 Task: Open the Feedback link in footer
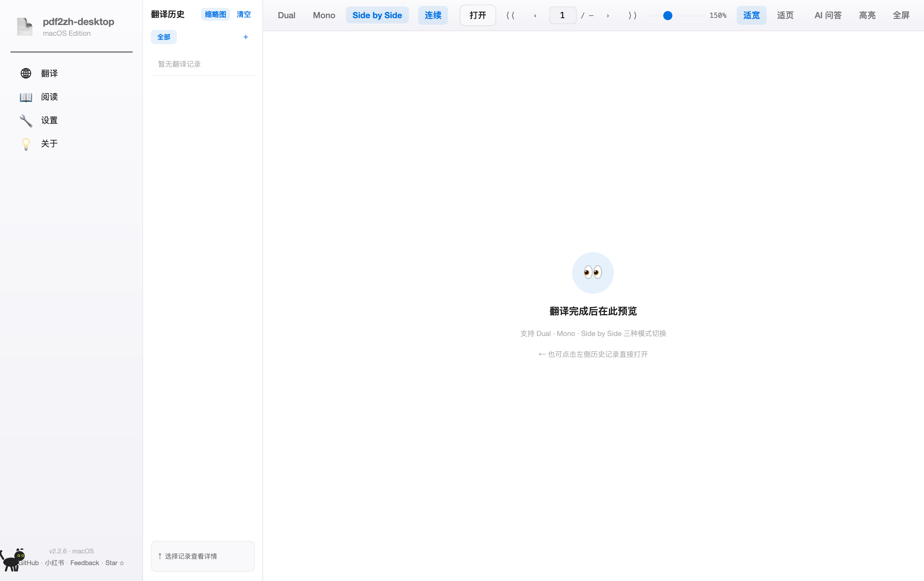point(85,562)
